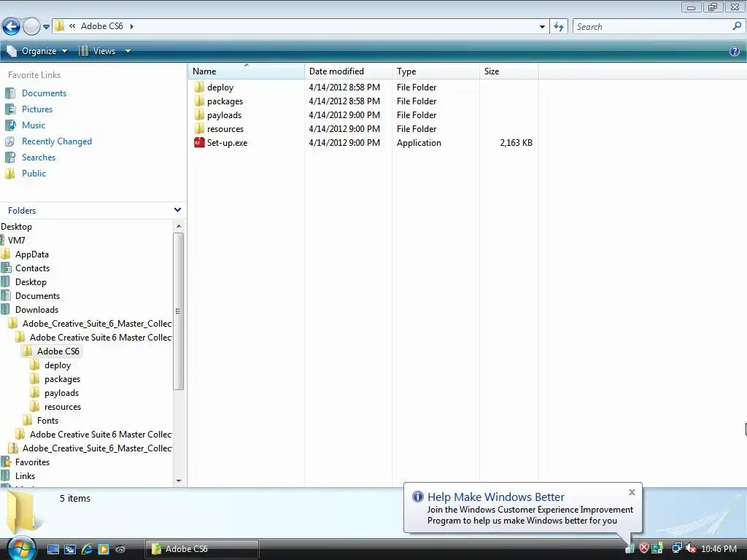Select VM7 in folder tree
The width and height of the screenshot is (747, 560).
17,241
